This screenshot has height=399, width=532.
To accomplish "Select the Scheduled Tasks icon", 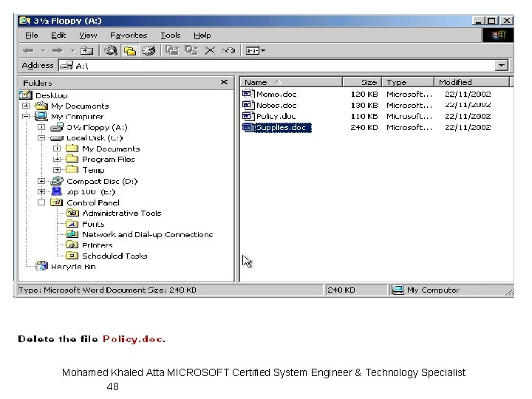I will click(72, 256).
